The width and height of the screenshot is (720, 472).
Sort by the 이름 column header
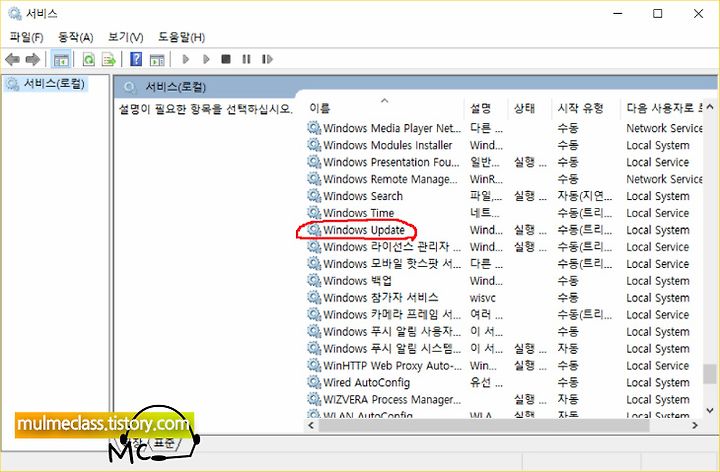(x=320, y=108)
